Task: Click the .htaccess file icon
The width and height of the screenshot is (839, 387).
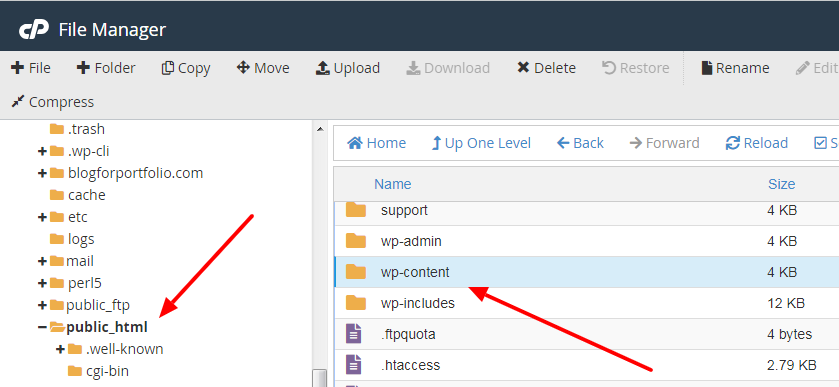Action: pyautogui.click(x=354, y=365)
